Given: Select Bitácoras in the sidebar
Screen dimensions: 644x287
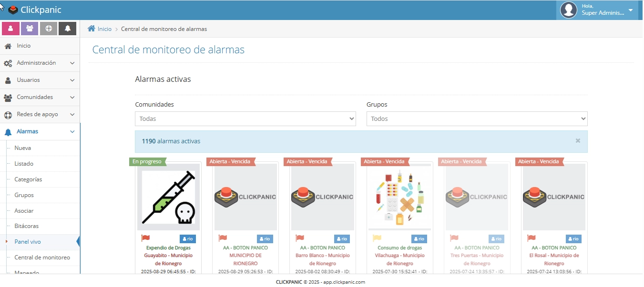Looking at the screenshot, I should (26, 226).
